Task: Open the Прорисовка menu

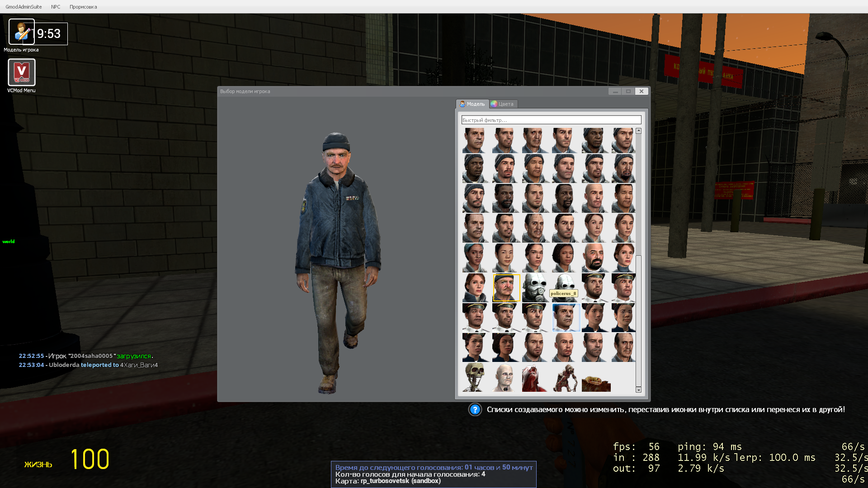Action: point(83,7)
